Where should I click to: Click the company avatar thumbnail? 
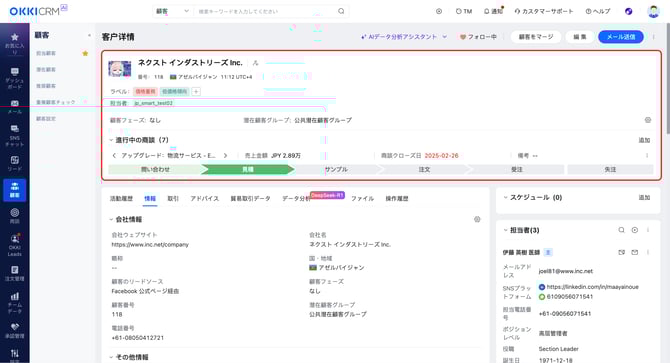(120, 69)
